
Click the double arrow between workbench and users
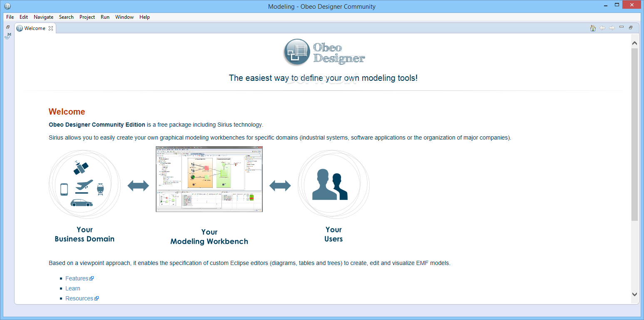[280, 186]
